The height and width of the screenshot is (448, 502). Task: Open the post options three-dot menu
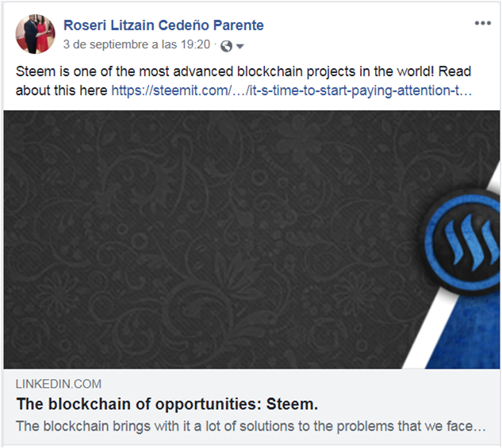(x=483, y=23)
